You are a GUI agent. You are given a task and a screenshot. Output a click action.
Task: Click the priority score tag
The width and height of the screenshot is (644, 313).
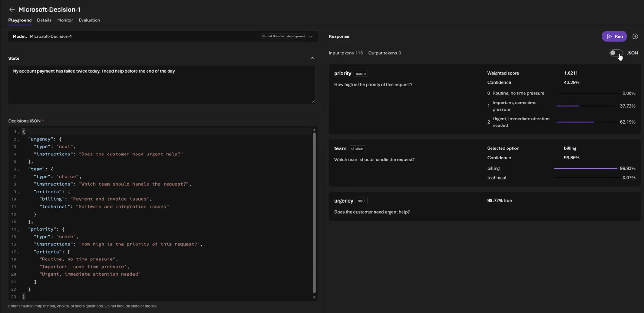361,74
